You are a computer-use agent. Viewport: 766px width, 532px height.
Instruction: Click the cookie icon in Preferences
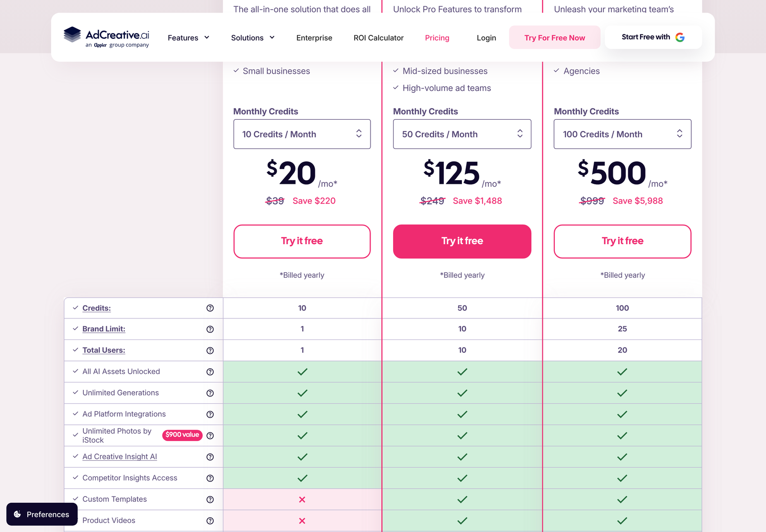click(17, 514)
